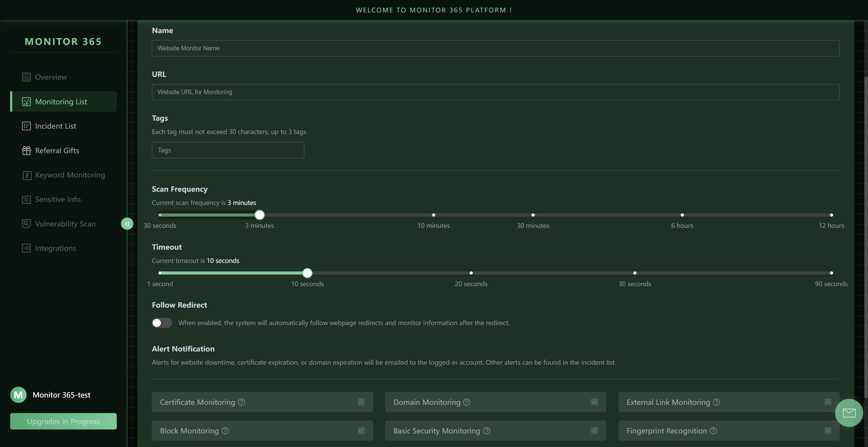The image size is (868, 447).
Task: Show help for External Link Monitoring
Action: coord(717,402)
